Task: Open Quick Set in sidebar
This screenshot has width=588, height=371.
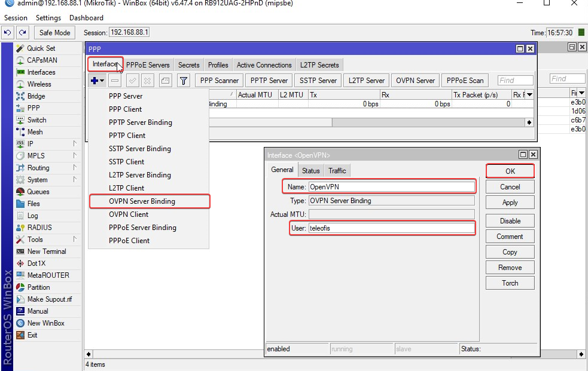Action: (x=41, y=48)
